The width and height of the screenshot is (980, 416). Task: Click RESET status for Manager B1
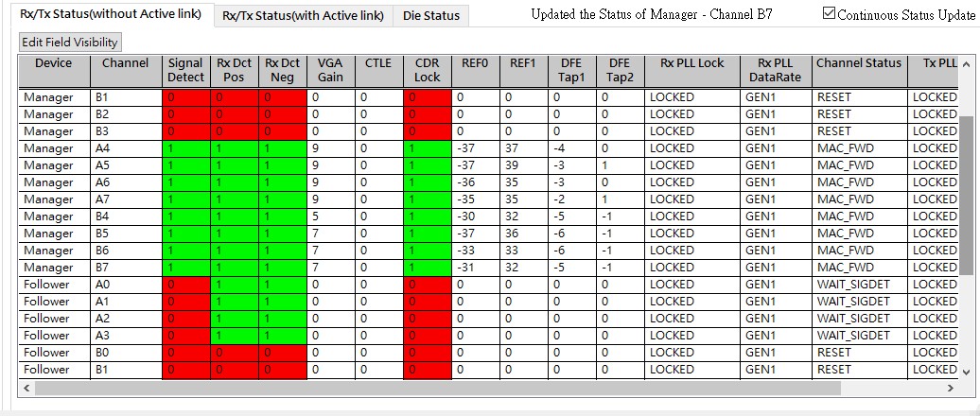(859, 97)
